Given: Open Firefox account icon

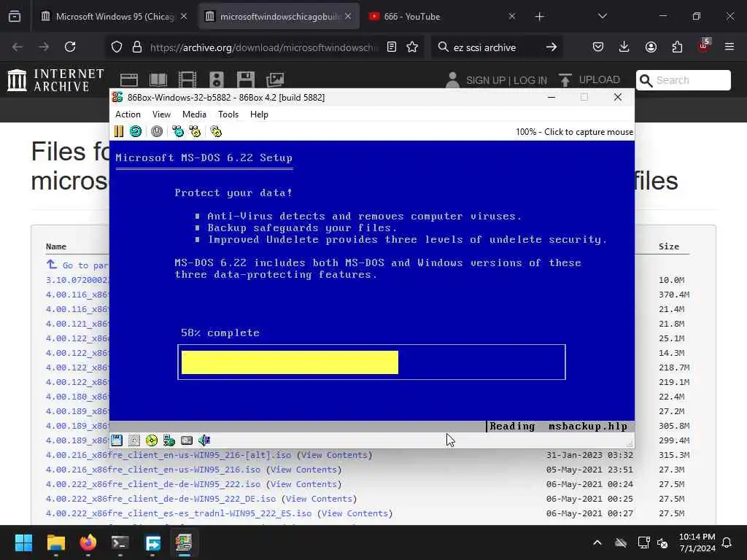Looking at the screenshot, I should (651, 47).
